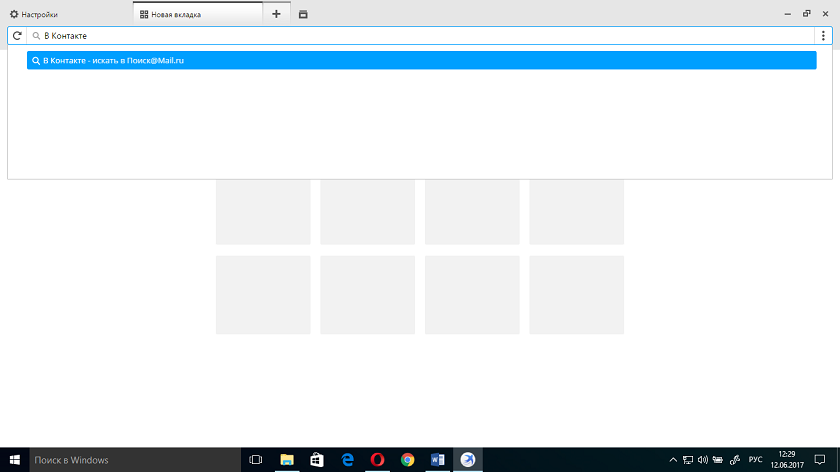Image resolution: width=840 pixels, height=472 pixels.
Task: Click the gear icon on Настройки tab
Action: click(14, 14)
